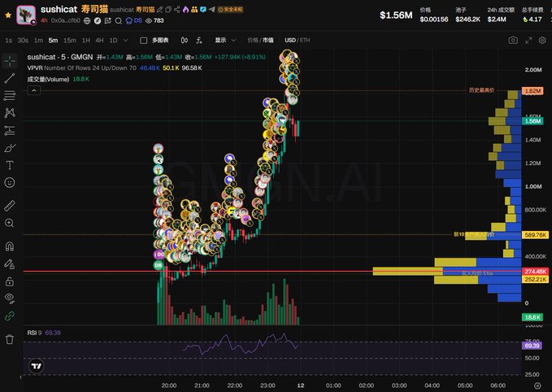Viewport: 552px width, 392px height.
Task: Toggle the favorite star for sushicat
Action: [x=8, y=15]
